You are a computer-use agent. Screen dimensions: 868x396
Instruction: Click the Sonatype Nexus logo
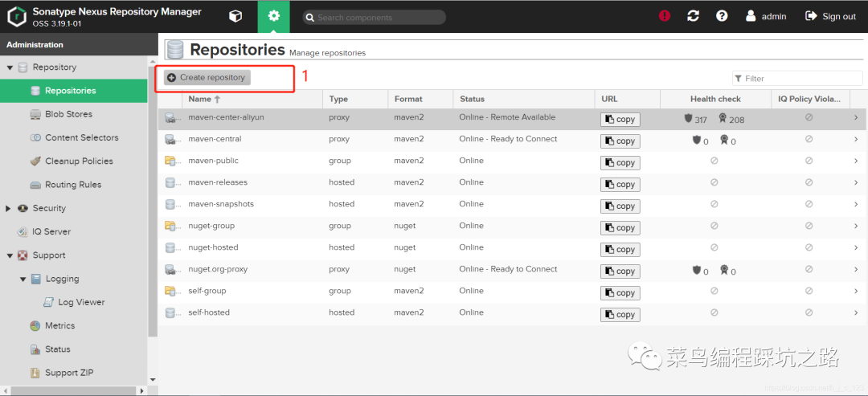(x=17, y=17)
